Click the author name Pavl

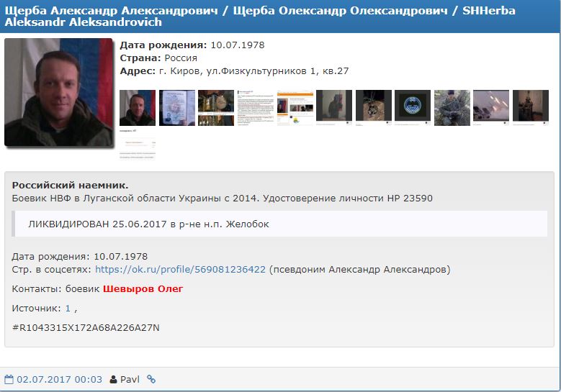click(130, 380)
